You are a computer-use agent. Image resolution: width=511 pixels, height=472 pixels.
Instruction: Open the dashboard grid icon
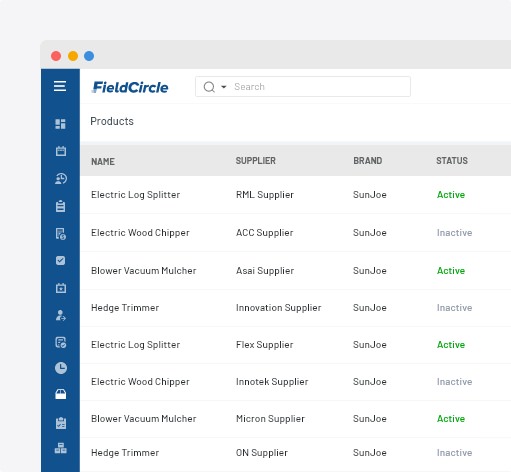pos(60,124)
